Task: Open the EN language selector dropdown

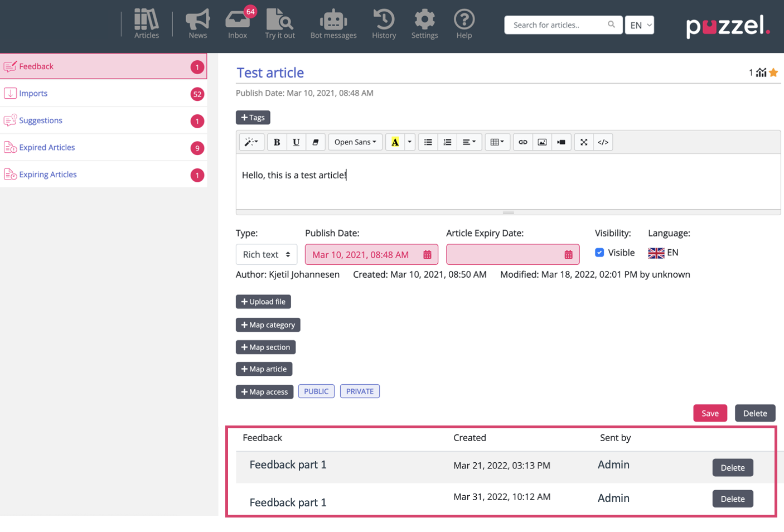Action: 639,25
